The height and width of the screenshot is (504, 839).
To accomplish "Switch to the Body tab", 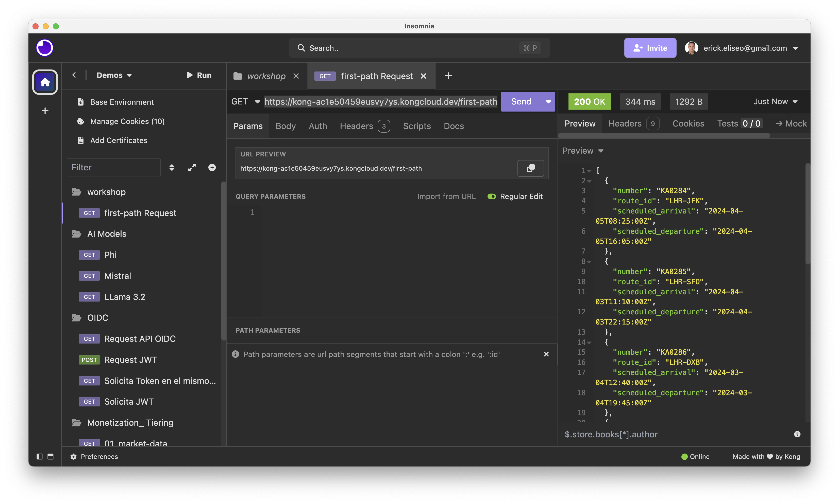I will click(286, 126).
